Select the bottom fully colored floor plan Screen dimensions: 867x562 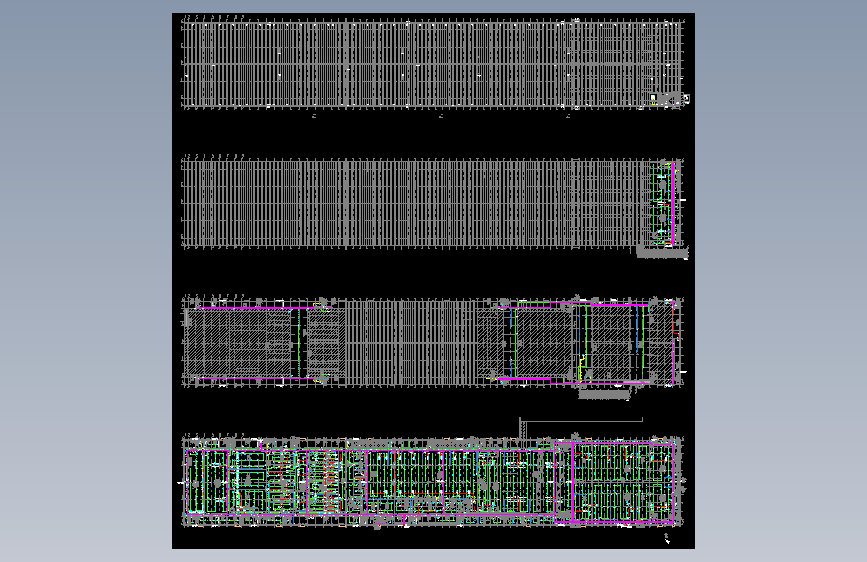click(434, 480)
